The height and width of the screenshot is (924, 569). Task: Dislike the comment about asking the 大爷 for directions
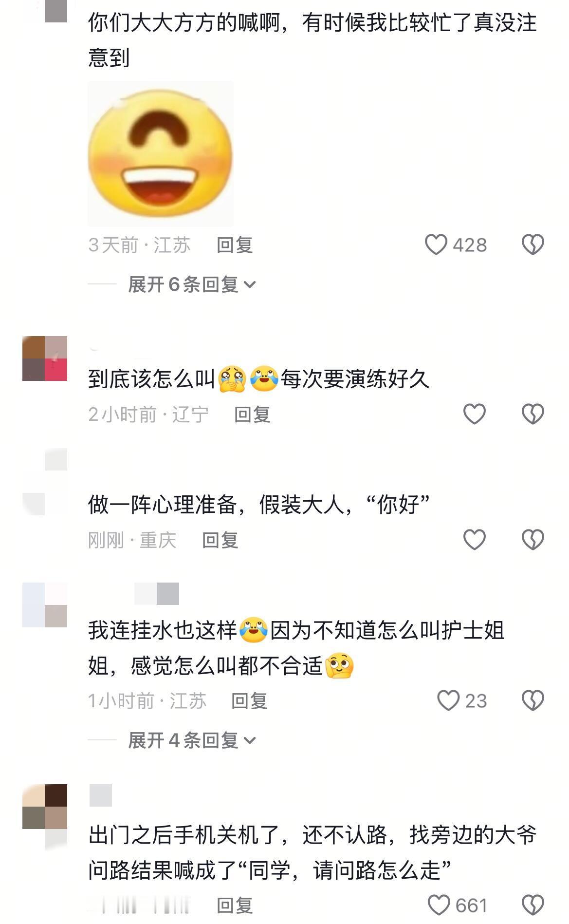pyautogui.click(x=532, y=905)
